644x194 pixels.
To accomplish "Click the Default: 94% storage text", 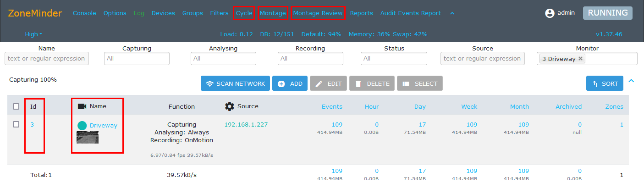I will pyautogui.click(x=322, y=34).
